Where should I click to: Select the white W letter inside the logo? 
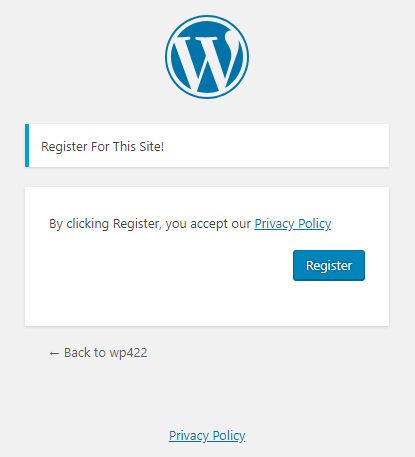click(207, 61)
